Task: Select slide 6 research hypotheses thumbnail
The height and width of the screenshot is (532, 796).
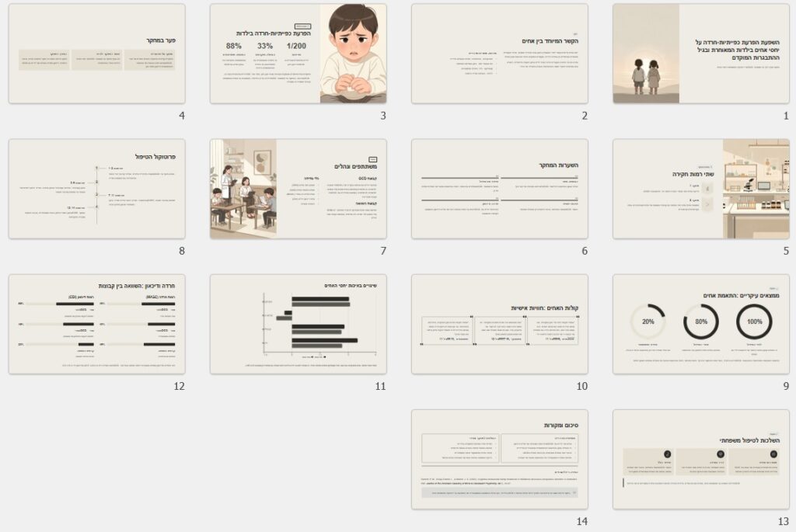Action: click(x=499, y=189)
